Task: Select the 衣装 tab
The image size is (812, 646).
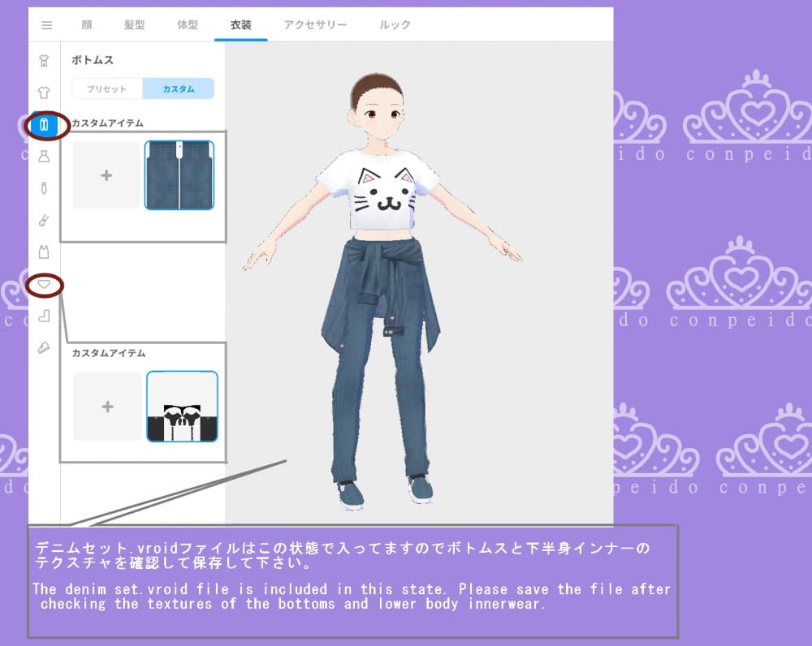Action: pos(241,25)
